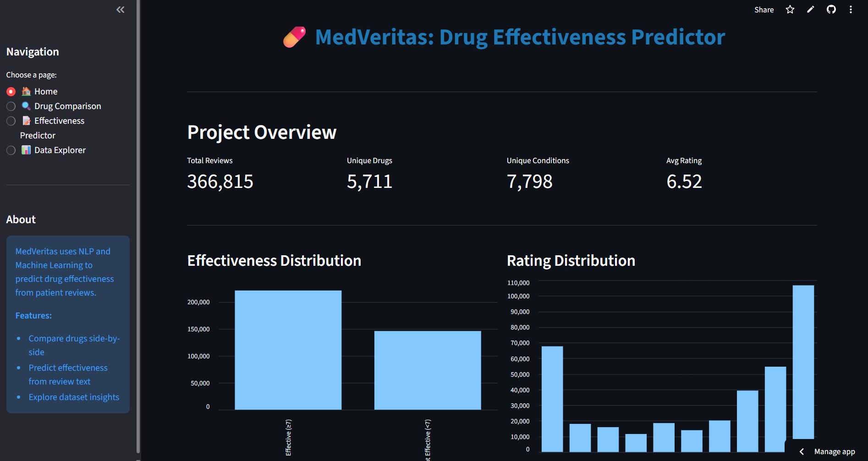Select the Effectiveness Predictor radio button
The width and height of the screenshot is (868, 461).
(11, 121)
